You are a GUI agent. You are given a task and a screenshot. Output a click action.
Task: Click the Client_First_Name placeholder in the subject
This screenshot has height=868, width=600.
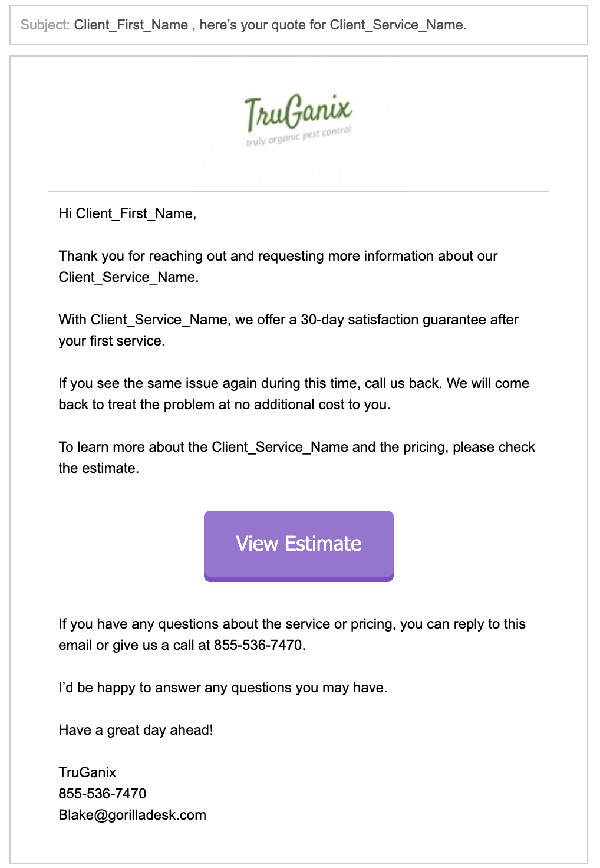(x=131, y=25)
